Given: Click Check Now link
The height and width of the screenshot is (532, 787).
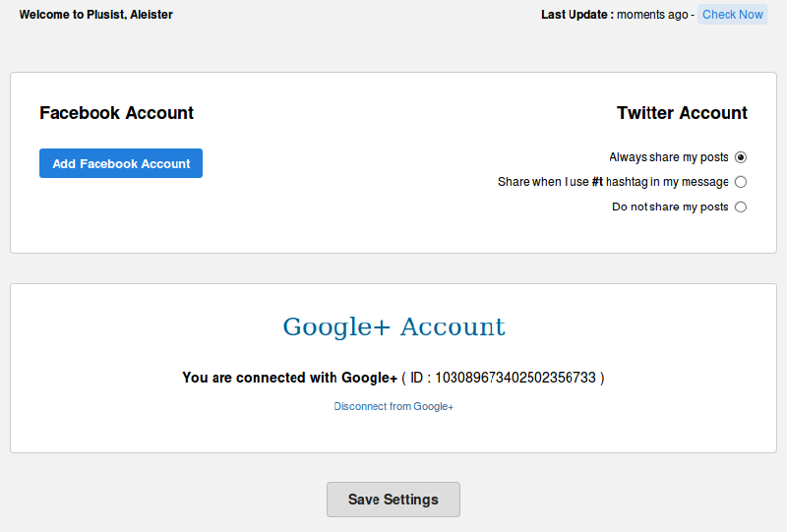Looking at the screenshot, I should (732, 15).
